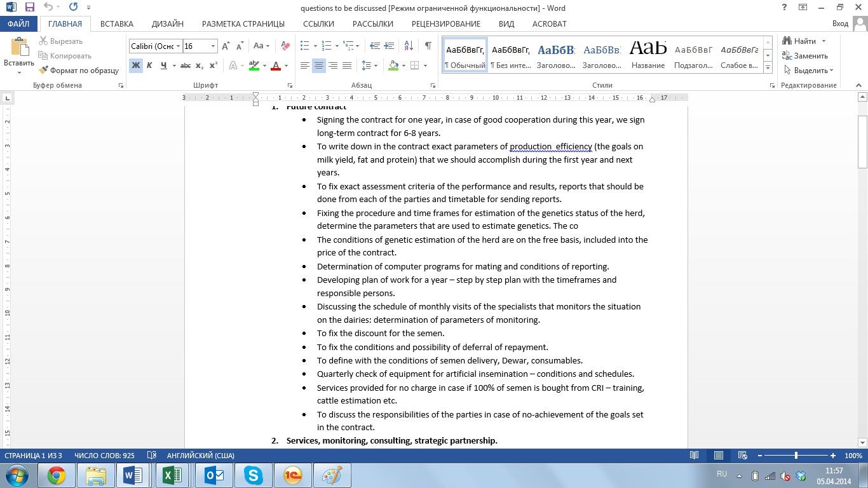Click the Decrease Indent icon
The image size is (868, 488).
(x=375, y=46)
